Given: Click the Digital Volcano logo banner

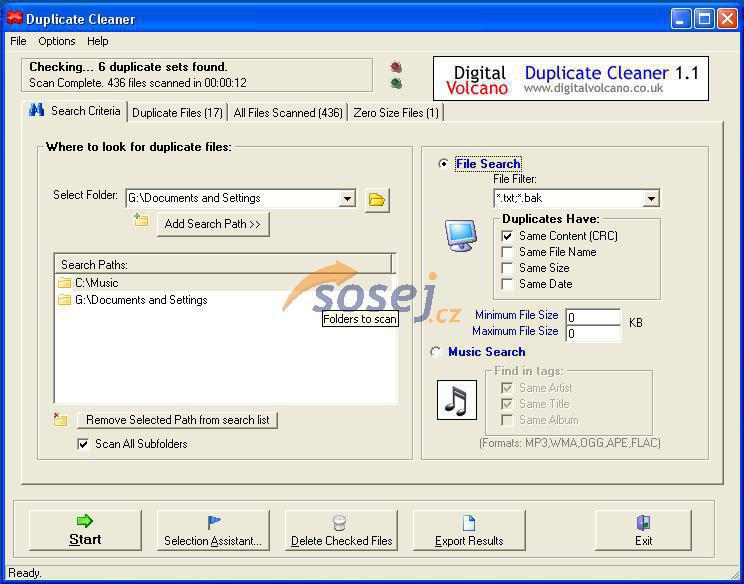Looking at the screenshot, I should coord(571,79).
